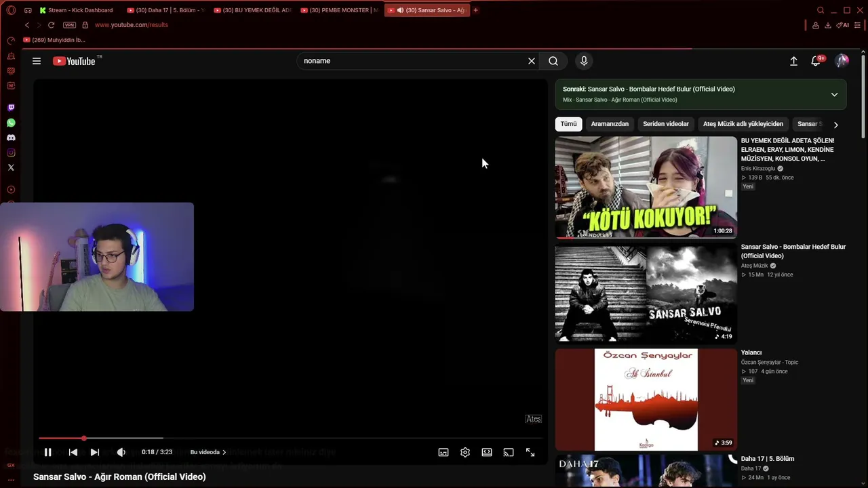Screen dimensions: 868x488
Task: Open the browser AI button
Action: point(843,25)
